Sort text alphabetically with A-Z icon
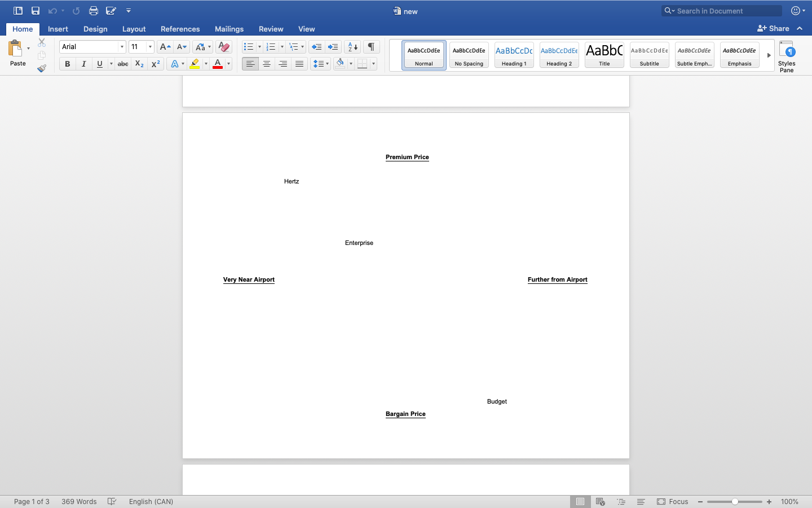Screen dimensions: 812x508 352,47
